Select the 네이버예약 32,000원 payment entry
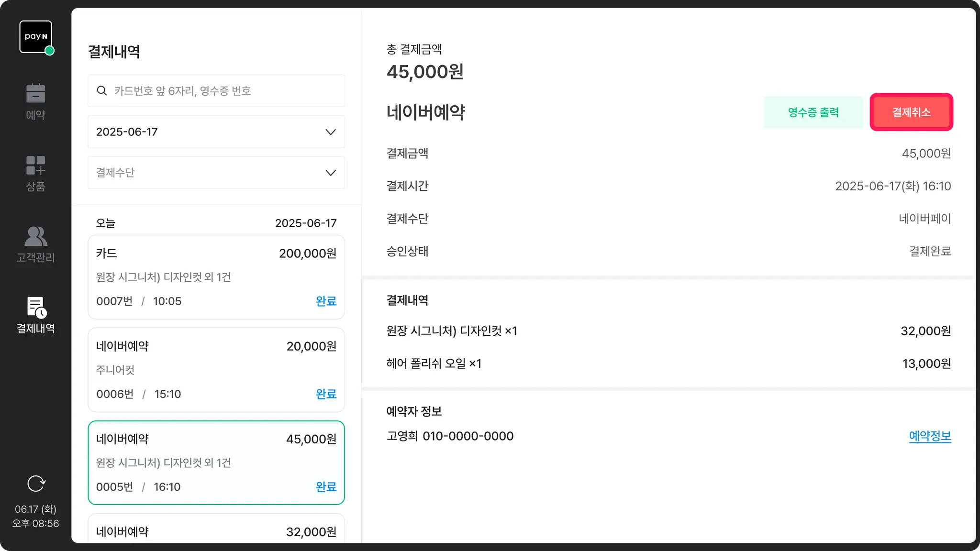Image resolution: width=980 pixels, height=551 pixels. pyautogui.click(x=216, y=531)
